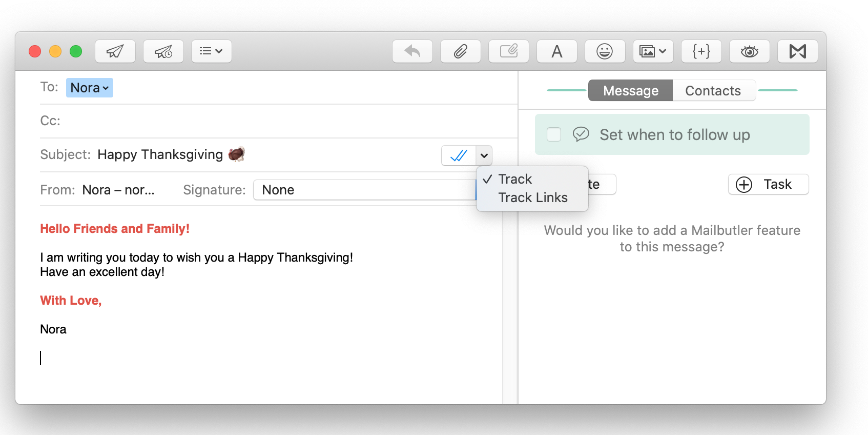
Task: Toggle the tracking eye icon in toolbar
Action: (750, 51)
